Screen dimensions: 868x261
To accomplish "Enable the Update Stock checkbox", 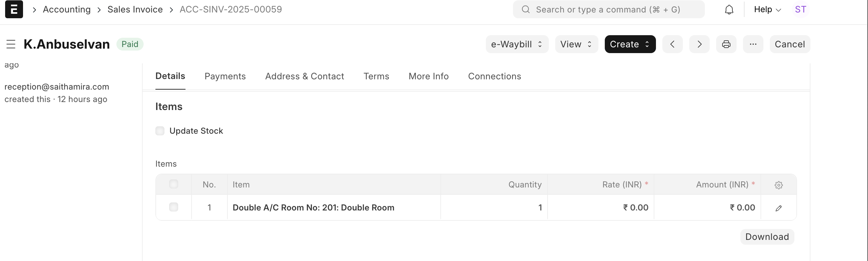I will (x=160, y=131).
